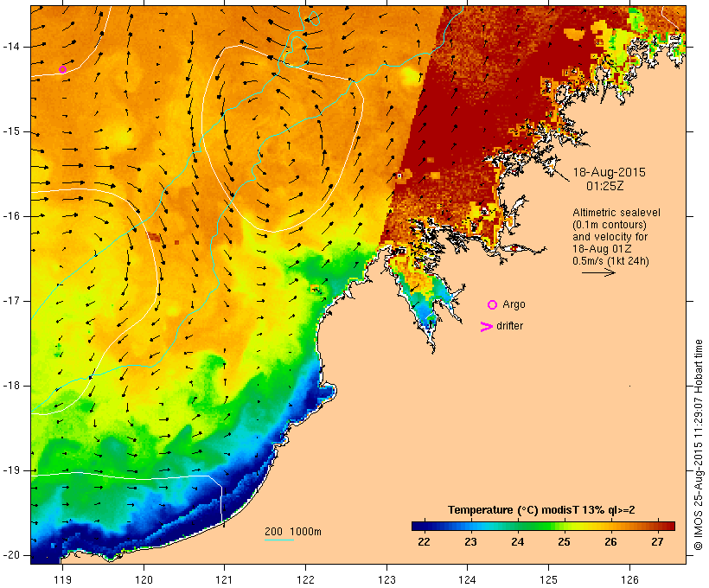Click the 'Argo' legend label
Image resolution: width=709 pixels, height=588 pixels.
pyautogui.click(x=514, y=304)
